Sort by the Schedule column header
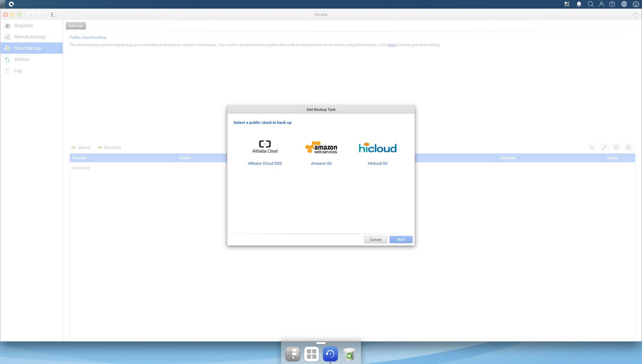The image size is (642, 364). (x=550, y=158)
